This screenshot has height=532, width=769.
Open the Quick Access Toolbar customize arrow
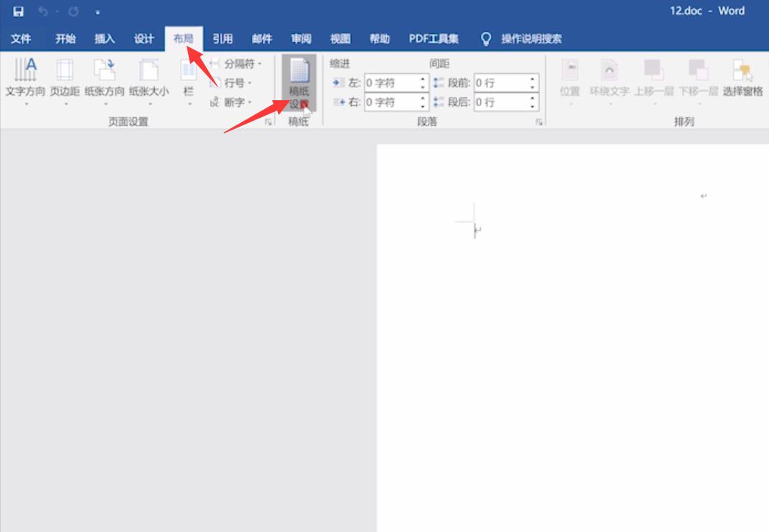[x=97, y=13]
